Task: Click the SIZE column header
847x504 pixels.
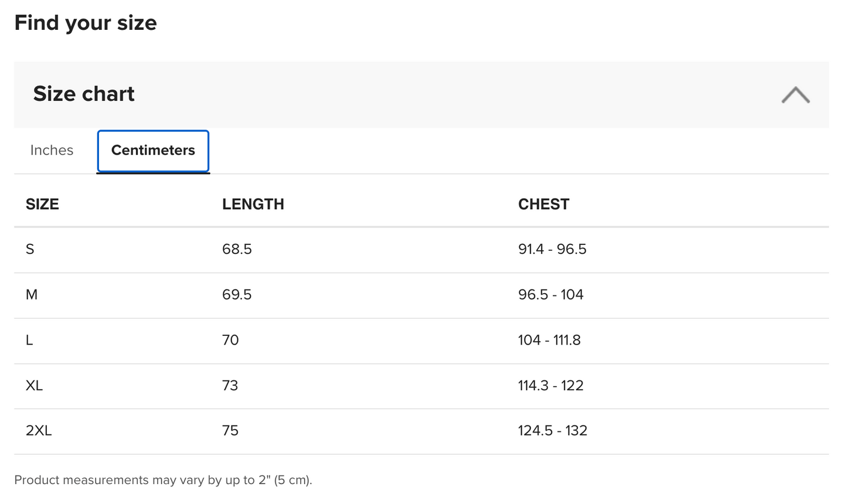Action: pyautogui.click(x=42, y=205)
